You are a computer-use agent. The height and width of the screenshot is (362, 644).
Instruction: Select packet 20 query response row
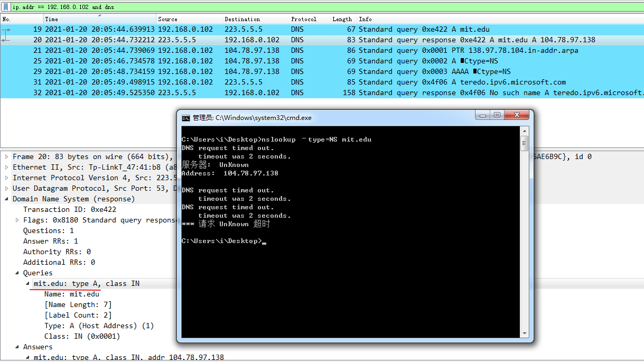(322, 40)
